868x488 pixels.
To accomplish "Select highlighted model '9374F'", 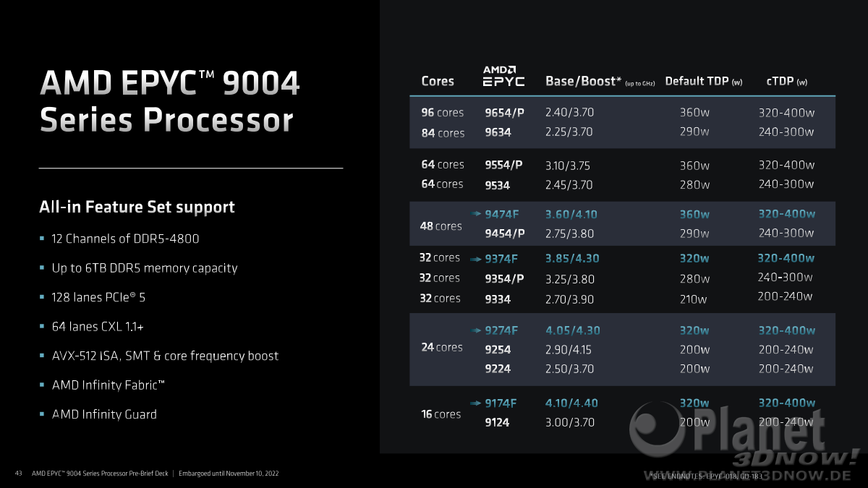I will pos(501,258).
